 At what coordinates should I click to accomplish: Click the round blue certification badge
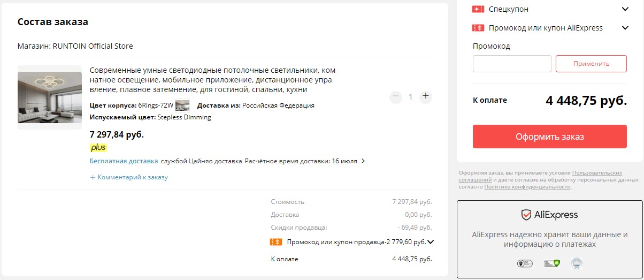[576, 263]
